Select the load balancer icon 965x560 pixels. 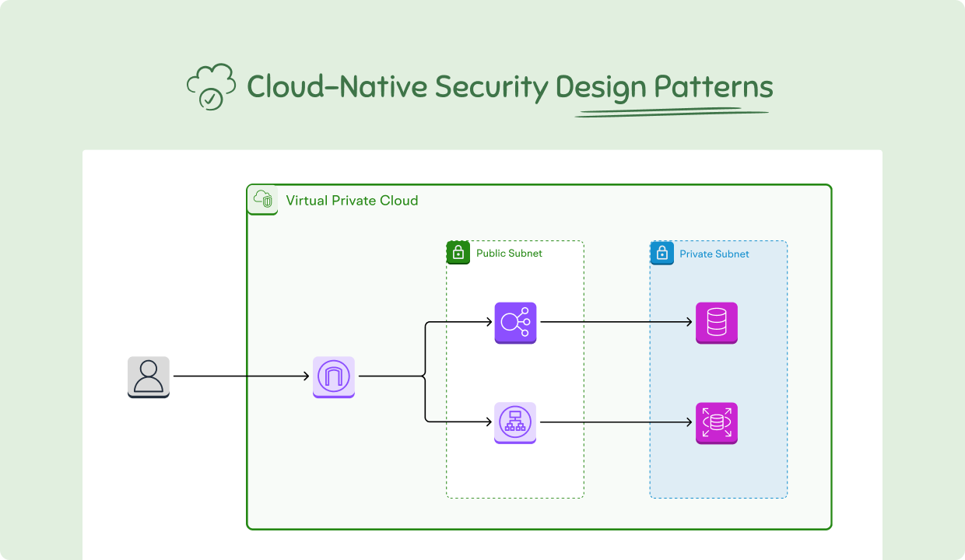(x=514, y=322)
